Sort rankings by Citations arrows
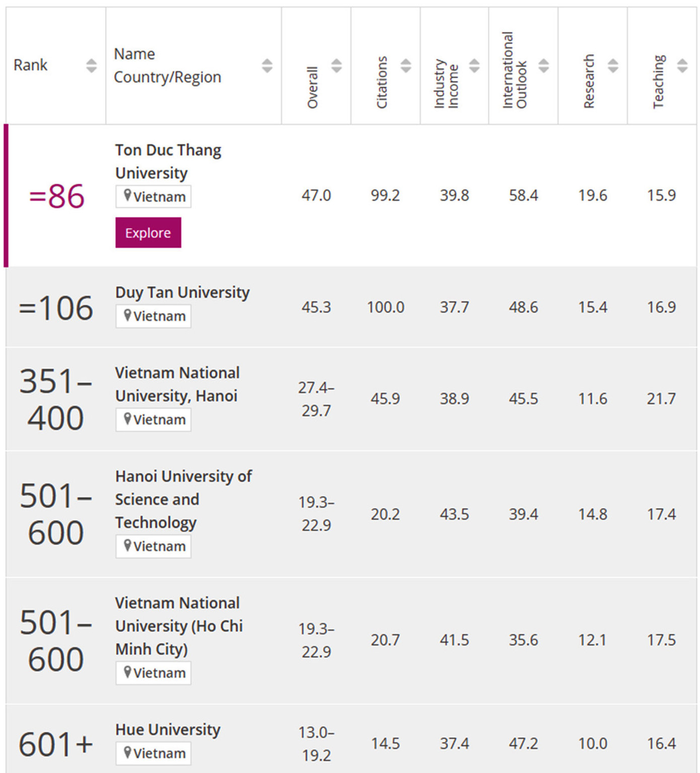700x773 pixels. pos(405,65)
